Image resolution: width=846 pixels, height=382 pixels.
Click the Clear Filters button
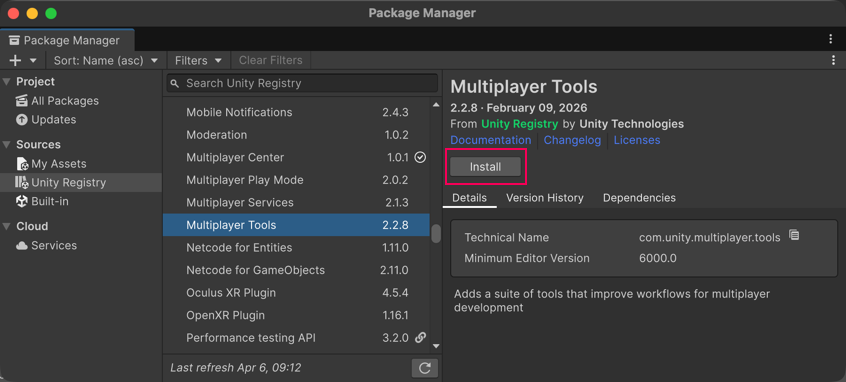(x=271, y=60)
